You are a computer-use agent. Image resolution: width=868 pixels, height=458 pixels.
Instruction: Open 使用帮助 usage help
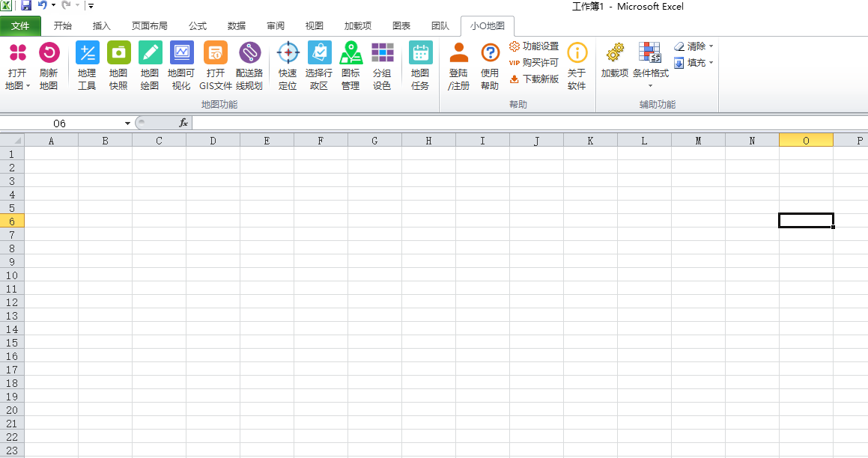[x=490, y=52]
